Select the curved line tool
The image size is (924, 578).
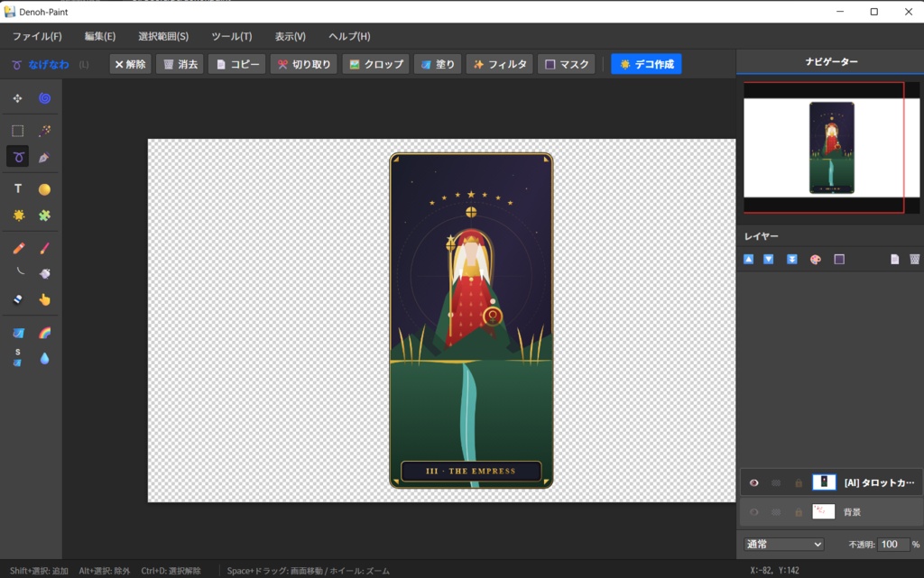pos(20,272)
